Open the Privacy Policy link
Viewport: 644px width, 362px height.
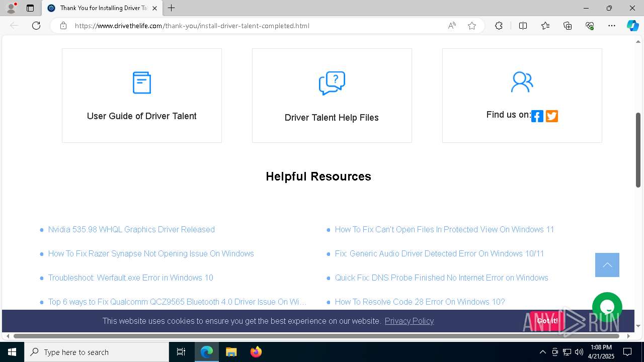click(409, 321)
